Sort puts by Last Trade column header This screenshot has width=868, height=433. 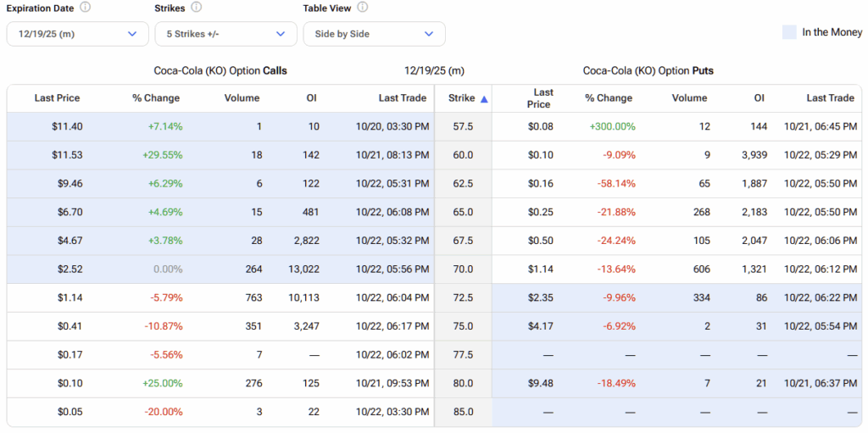click(830, 98)
